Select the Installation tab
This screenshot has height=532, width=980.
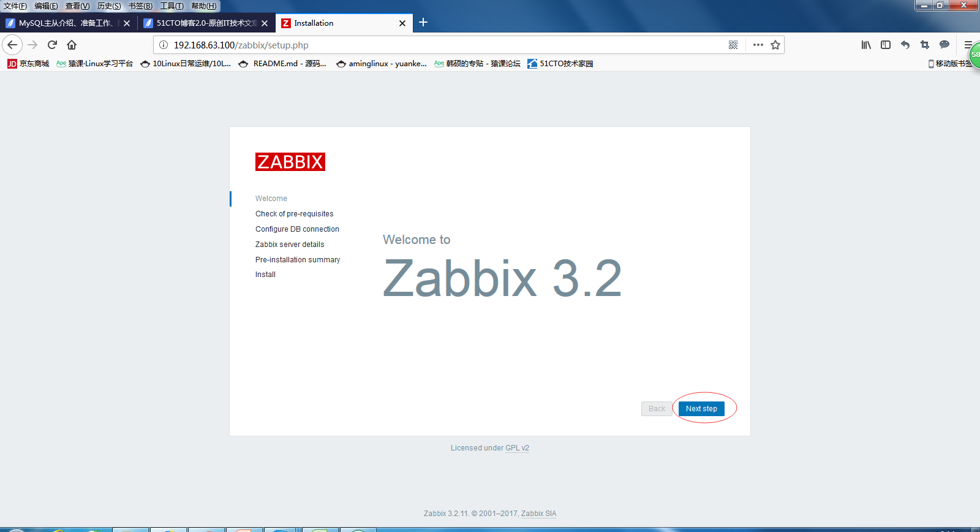344,23
